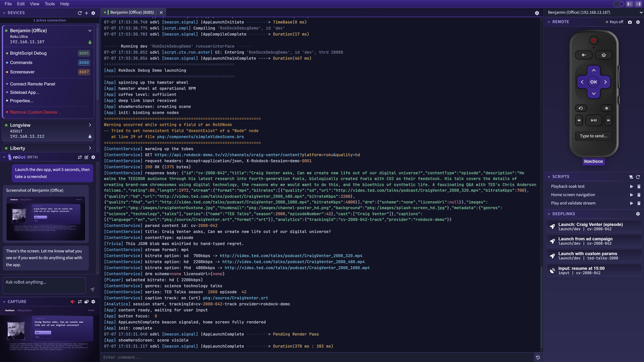Expand the Longview device card

(90, 125)
